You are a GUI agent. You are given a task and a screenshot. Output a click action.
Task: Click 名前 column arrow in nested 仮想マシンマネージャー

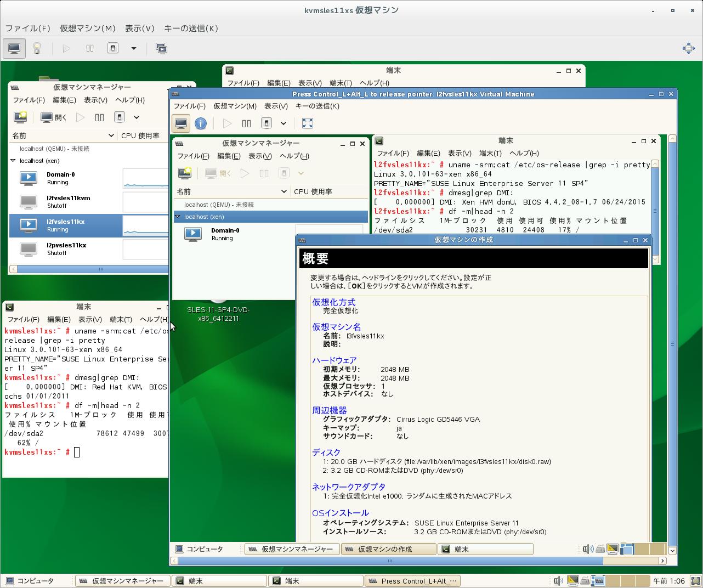click(x=284, y=191)
